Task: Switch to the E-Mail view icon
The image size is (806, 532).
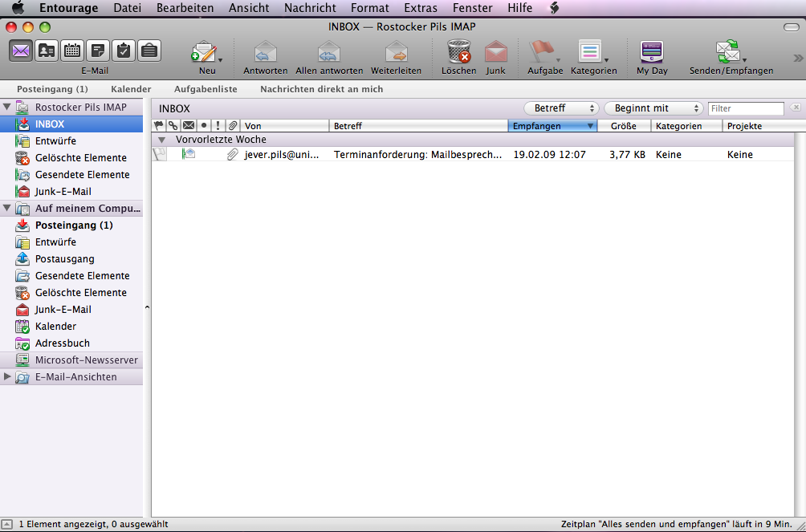Action: (21, 51)
